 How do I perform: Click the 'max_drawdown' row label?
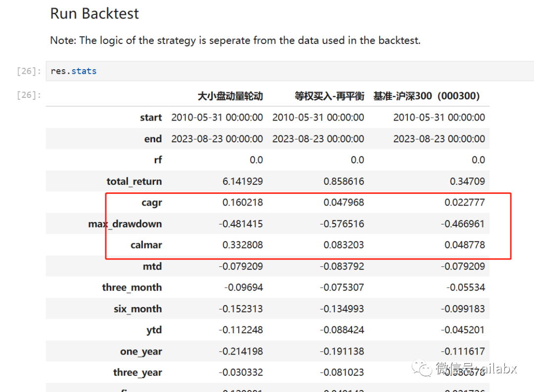125,224
